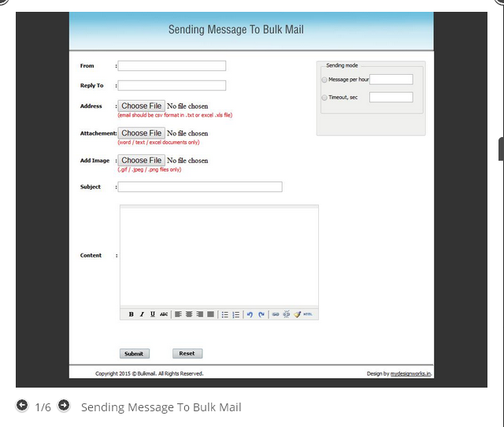Reset the bulk mail form
This screenshot has width=504, height=427.
coord(187,354)
